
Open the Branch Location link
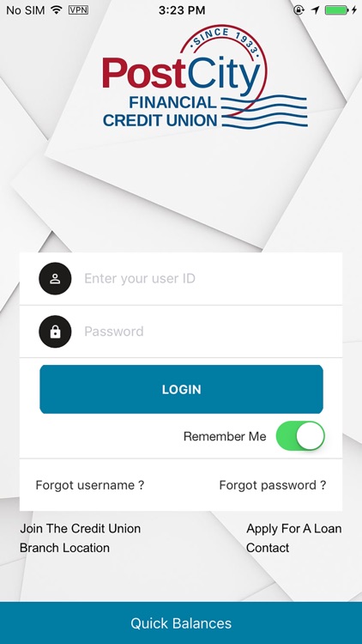(65, 548)
